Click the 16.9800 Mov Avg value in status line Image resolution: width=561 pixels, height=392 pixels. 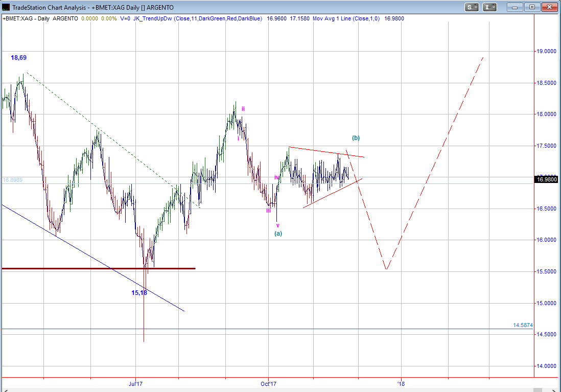click(394, 18)
